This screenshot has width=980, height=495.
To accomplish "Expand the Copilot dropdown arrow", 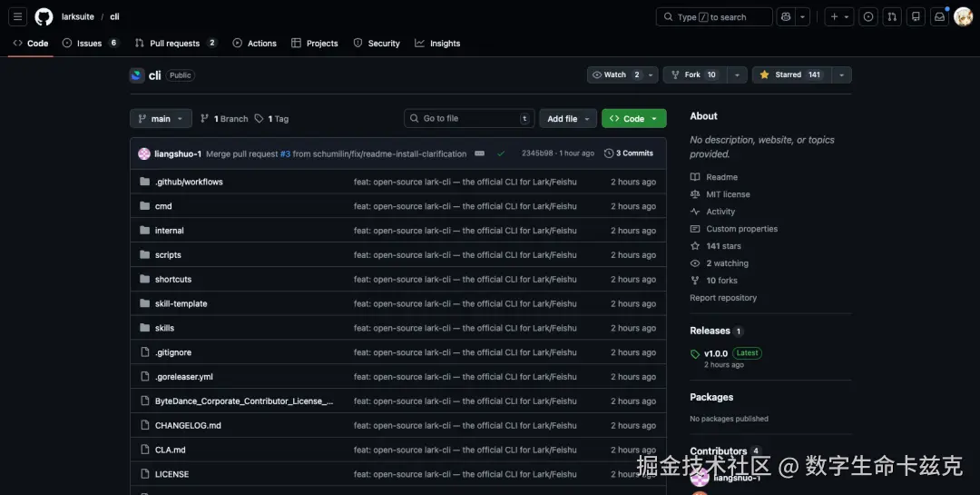I will click(802, 17).
